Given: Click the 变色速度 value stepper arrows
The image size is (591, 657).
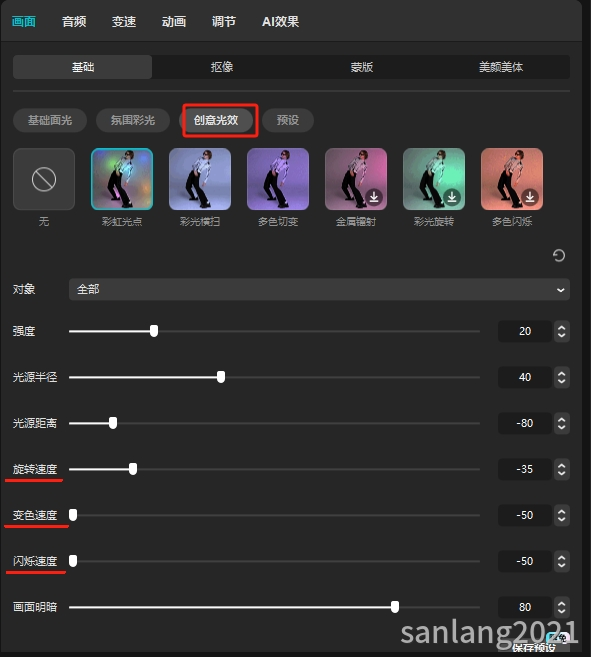Looking at the screenshot, I should click(562, 515).
